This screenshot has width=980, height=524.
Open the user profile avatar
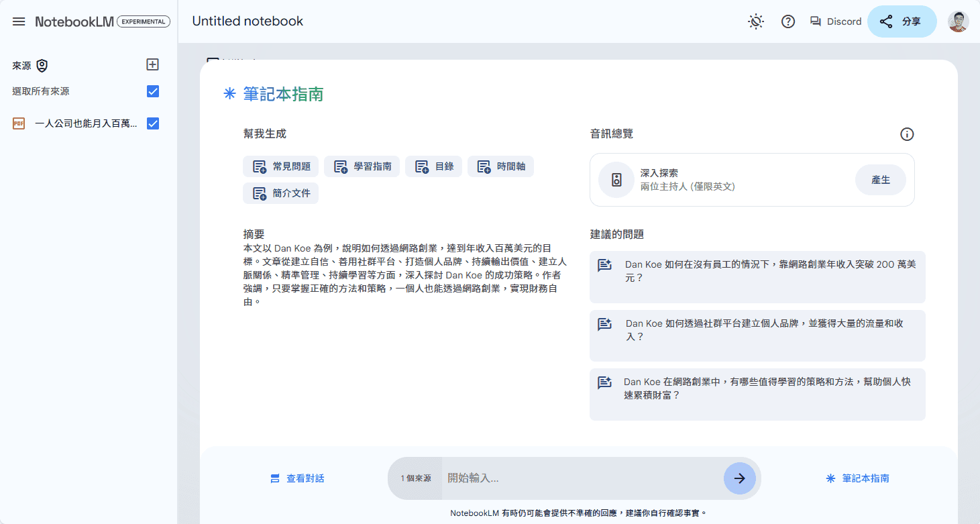pyautogui.click(x=959, y=21)
